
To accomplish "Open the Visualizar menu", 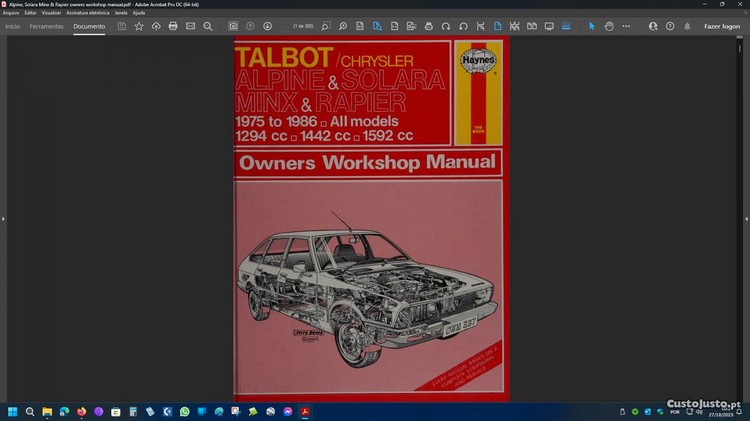I will click(51, 12).
